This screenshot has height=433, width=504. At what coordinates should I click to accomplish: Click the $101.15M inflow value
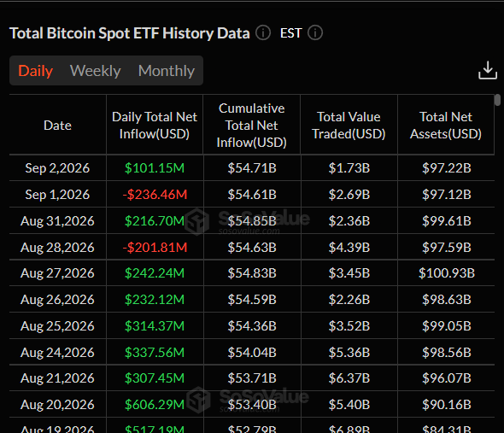pos(155,167)
